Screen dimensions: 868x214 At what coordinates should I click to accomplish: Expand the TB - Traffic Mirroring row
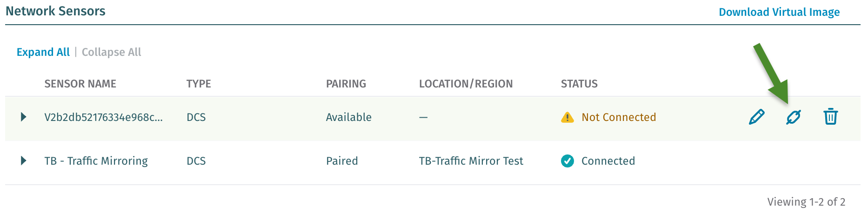point(24,161)
